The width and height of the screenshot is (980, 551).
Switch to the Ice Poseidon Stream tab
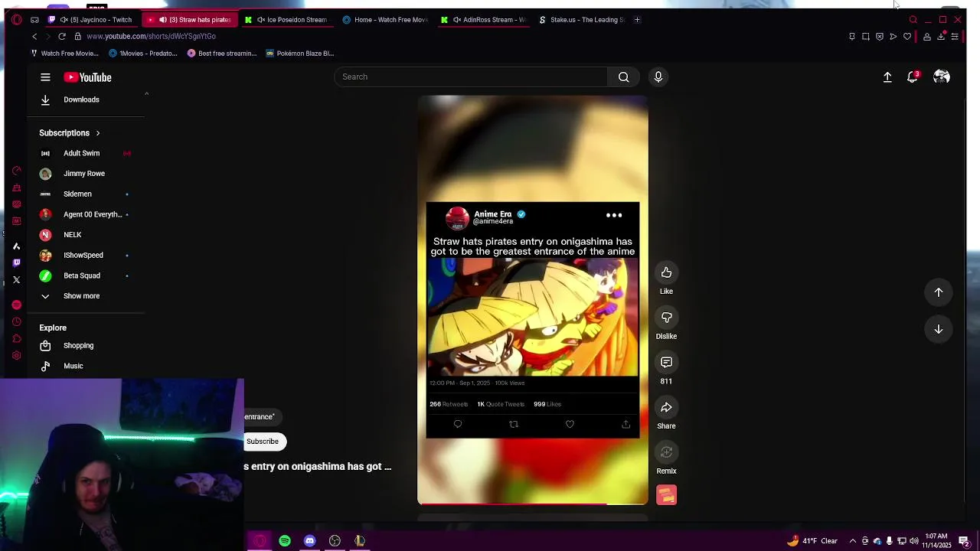point(287,20)
